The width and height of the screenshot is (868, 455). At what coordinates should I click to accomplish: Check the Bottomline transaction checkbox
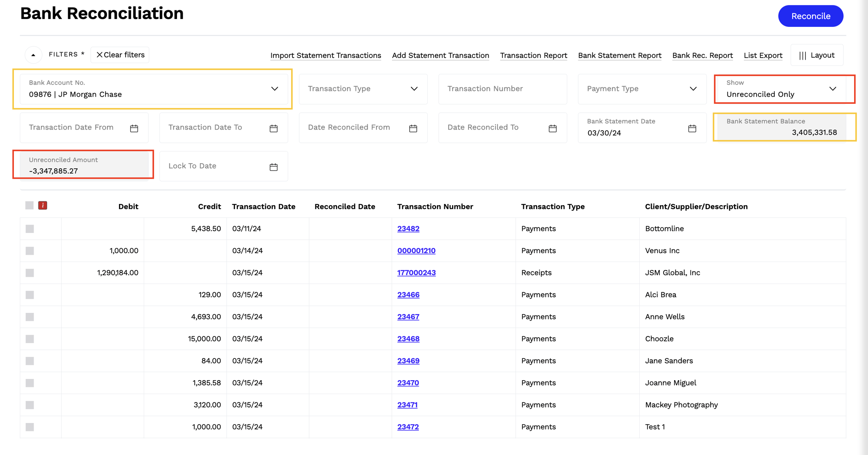click(29, 229)
